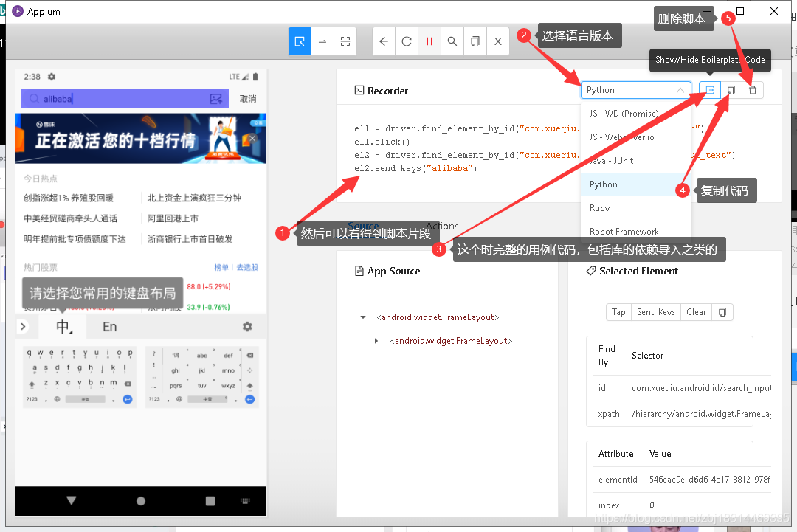Tap the promotional banner image
This screenshot has width=797, height=532.
tap(141, 138)
